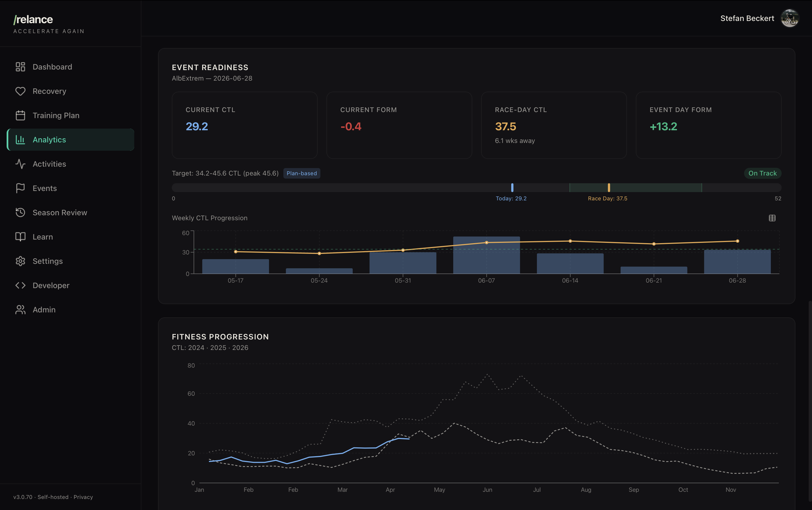Screen dimensions: 812x510
Task: Click the blue Today marker on CTL bar
Action: (512, 187)
